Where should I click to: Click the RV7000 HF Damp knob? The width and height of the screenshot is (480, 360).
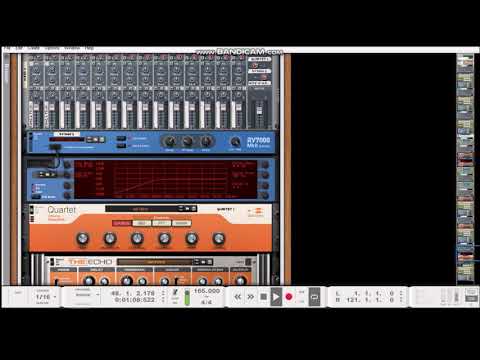pos(188,141)
